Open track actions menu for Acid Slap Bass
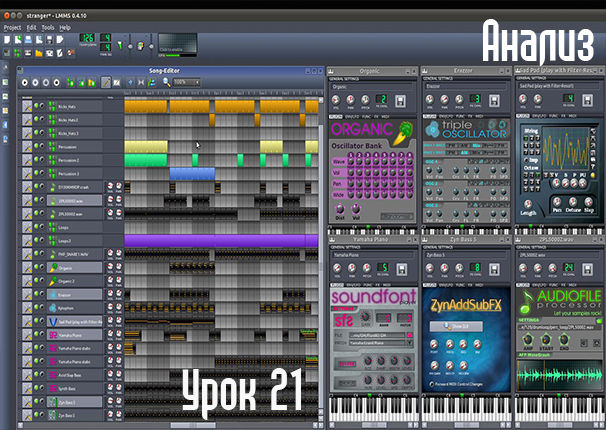 tap(27, 375)
